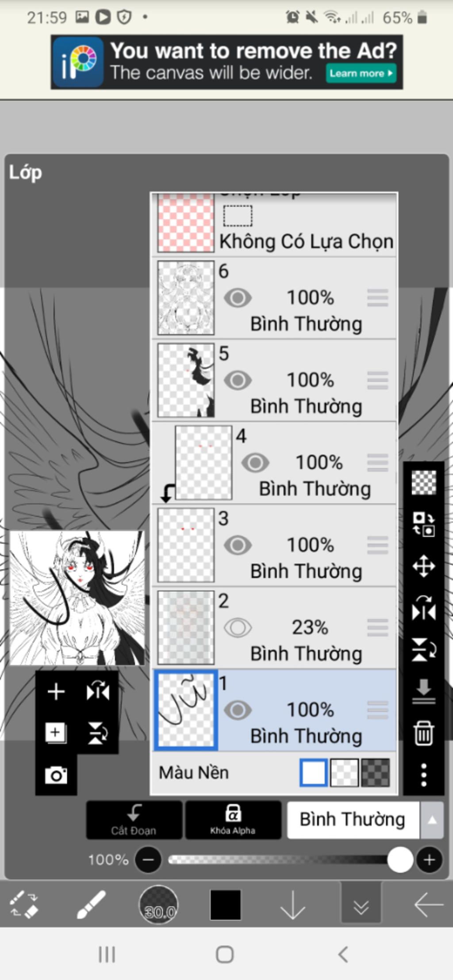Merge layer down with download arrow icon
This screenshot has height=980, width=453.
(x=423, y=691)
